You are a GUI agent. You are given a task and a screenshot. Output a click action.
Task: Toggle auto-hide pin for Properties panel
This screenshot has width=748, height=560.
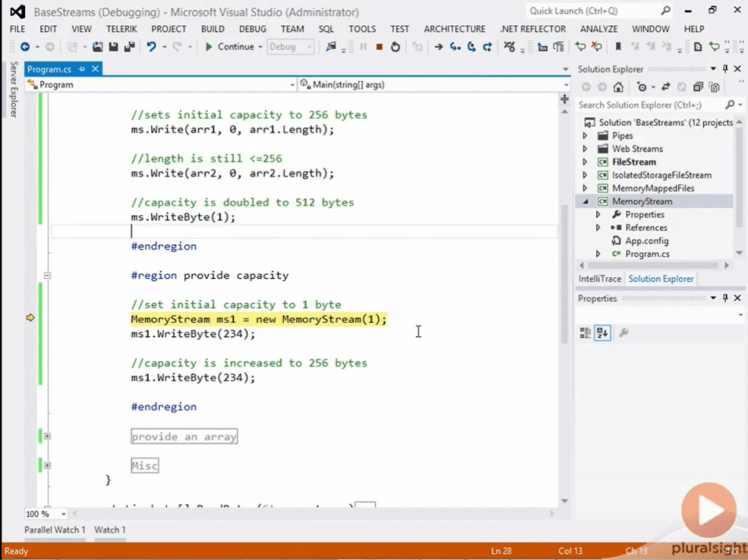click(725, 299)
